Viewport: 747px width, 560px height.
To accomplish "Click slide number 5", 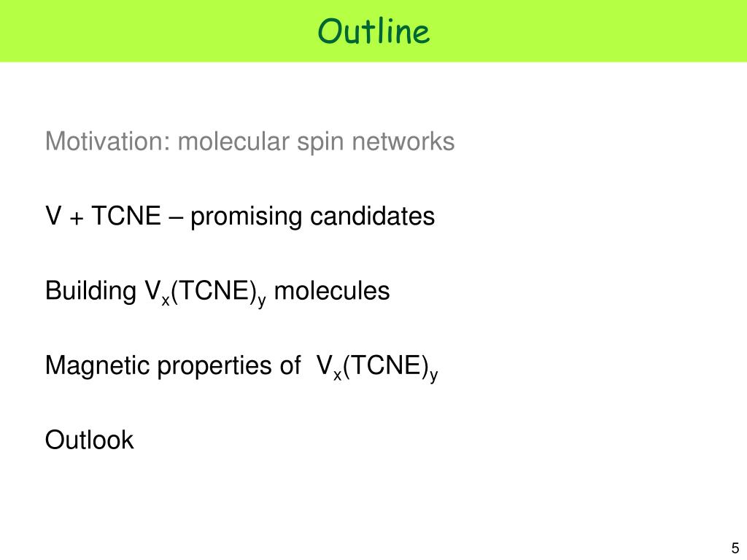I will click(x=735, y=548).
